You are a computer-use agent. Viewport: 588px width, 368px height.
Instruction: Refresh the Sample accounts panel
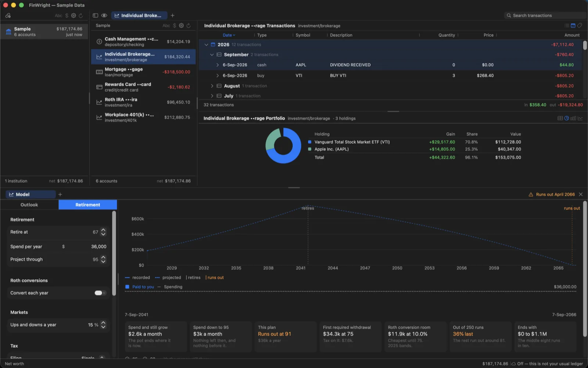tap(189, 25)
